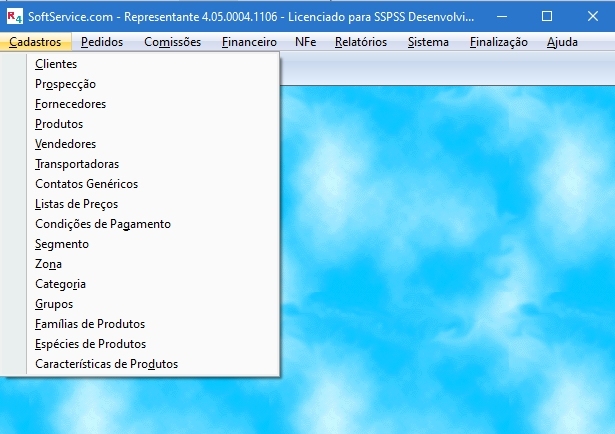Choose Características de Produtos
The height and width of the screenshot is (434, 615).
pyautogui.click(x=106, y=364)
